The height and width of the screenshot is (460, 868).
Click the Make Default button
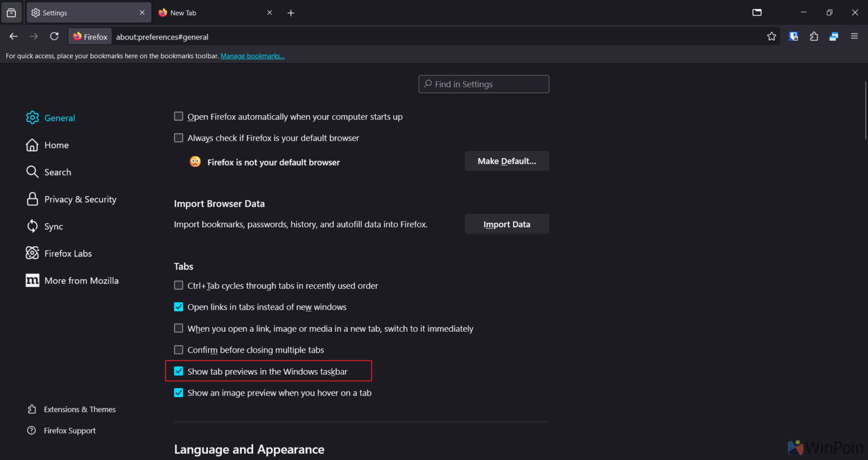coord(506,160)
